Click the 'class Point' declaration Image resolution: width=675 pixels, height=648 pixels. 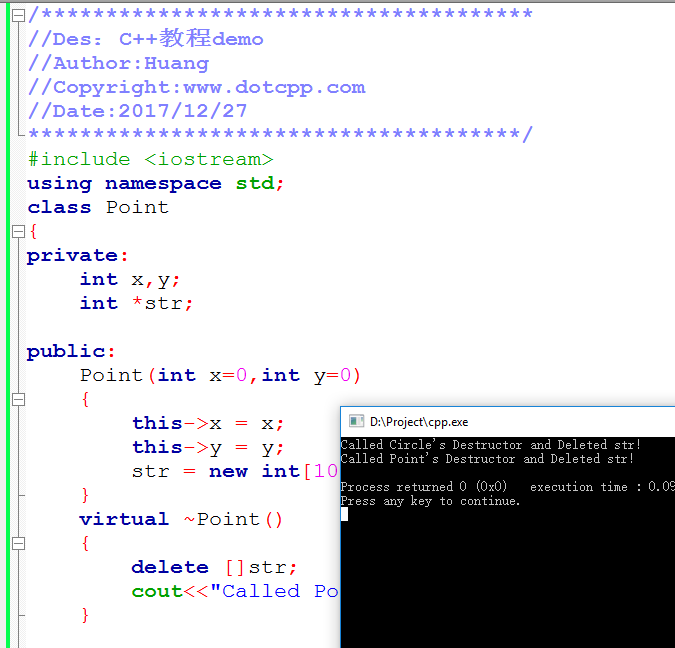[x=98, y=207]
